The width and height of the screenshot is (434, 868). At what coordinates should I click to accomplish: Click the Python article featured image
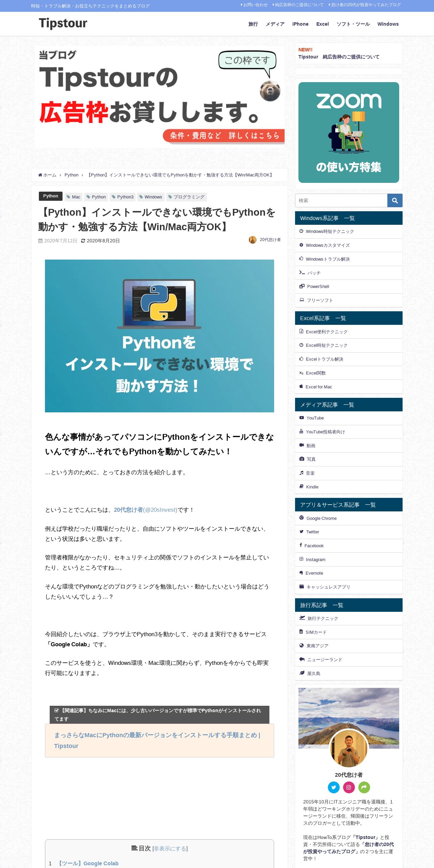(160, 336)
